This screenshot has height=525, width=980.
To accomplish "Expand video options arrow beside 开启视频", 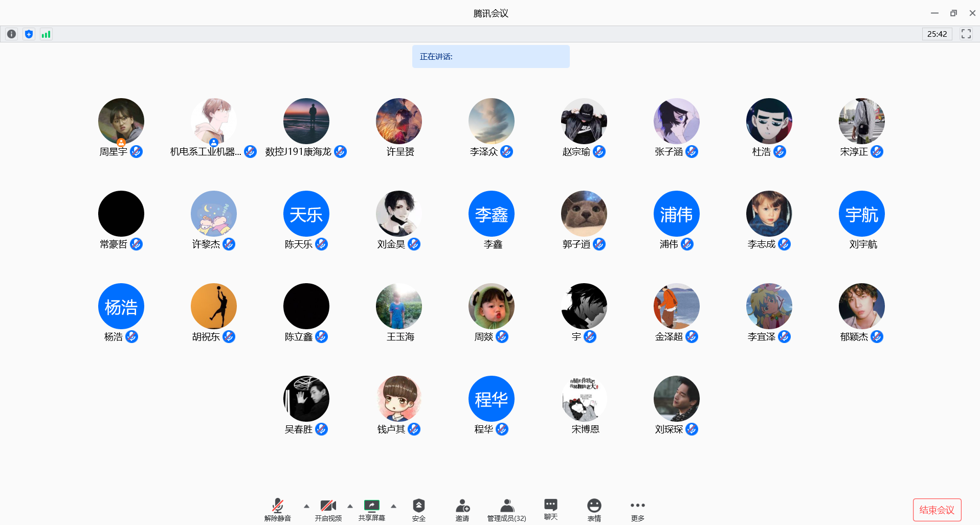I will coord(350,506).
